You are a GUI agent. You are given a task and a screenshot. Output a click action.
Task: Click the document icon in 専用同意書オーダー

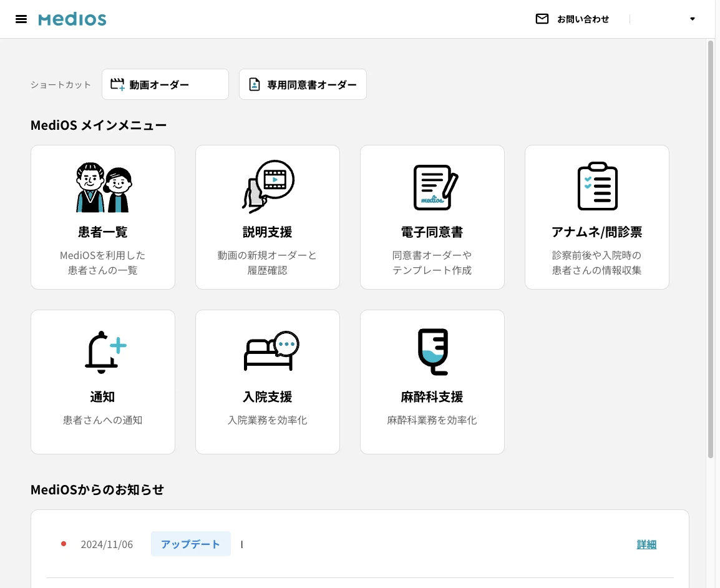[255, 84]
